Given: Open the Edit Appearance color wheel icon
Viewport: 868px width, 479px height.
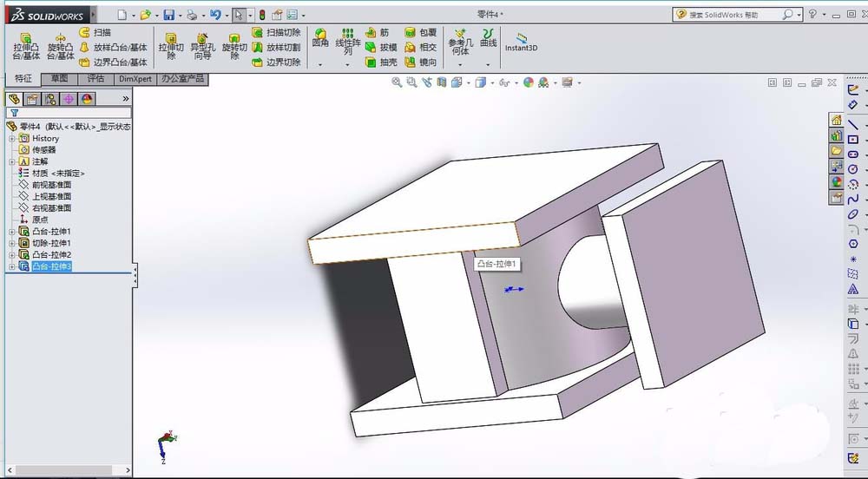Looking at the screenshot, I should pos(529,82).
